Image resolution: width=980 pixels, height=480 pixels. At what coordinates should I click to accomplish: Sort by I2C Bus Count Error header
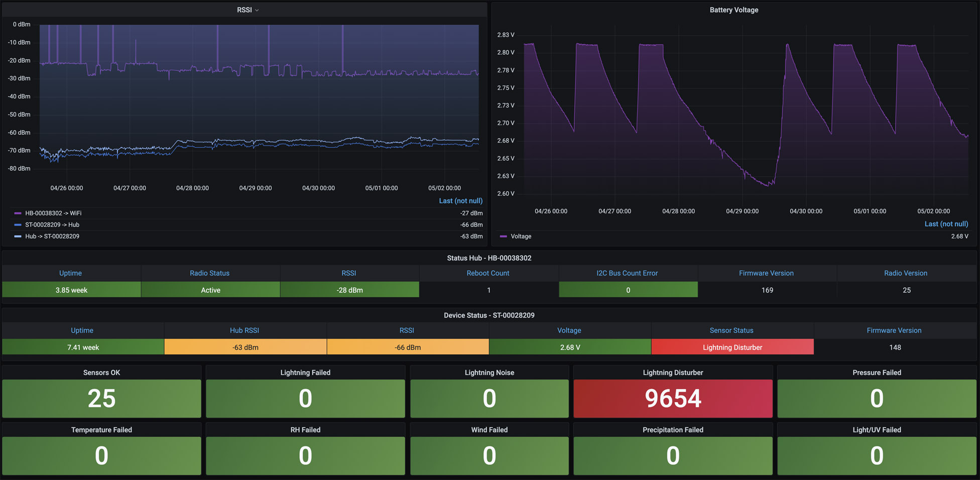coord(627,273)
